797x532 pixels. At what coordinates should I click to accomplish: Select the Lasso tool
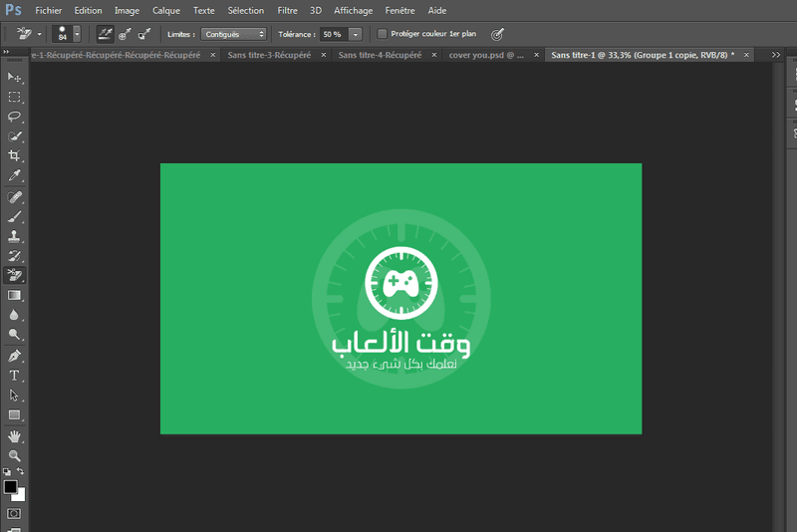point(14,117)
